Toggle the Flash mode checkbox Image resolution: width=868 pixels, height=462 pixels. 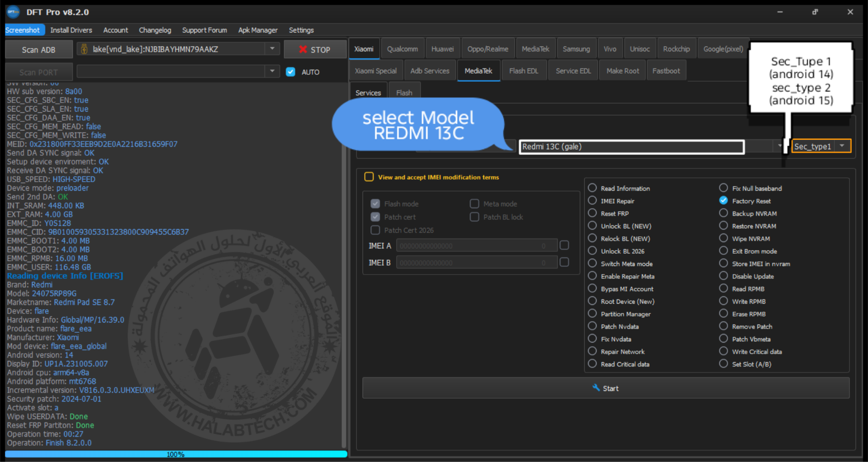[x=375, y=204]
